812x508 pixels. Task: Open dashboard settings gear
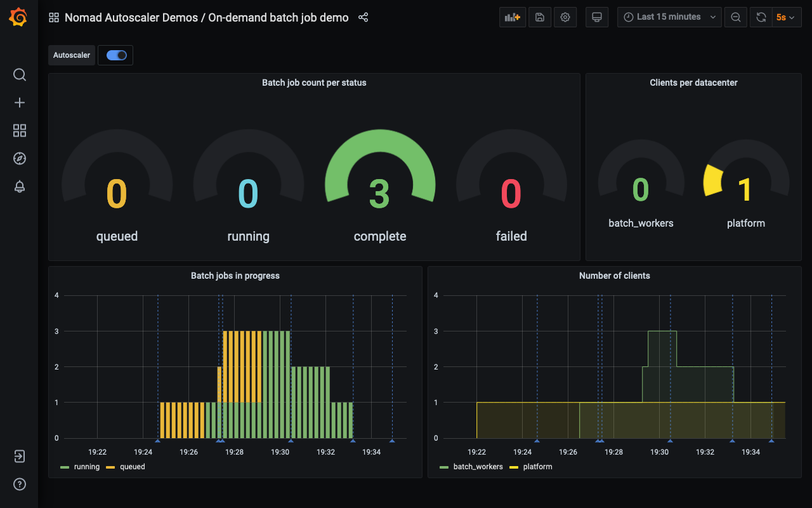point(565,17)
